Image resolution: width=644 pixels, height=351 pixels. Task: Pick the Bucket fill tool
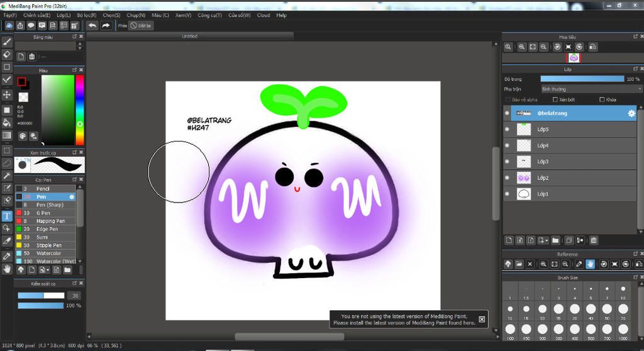pyautogui.click(x=7, y=122)
